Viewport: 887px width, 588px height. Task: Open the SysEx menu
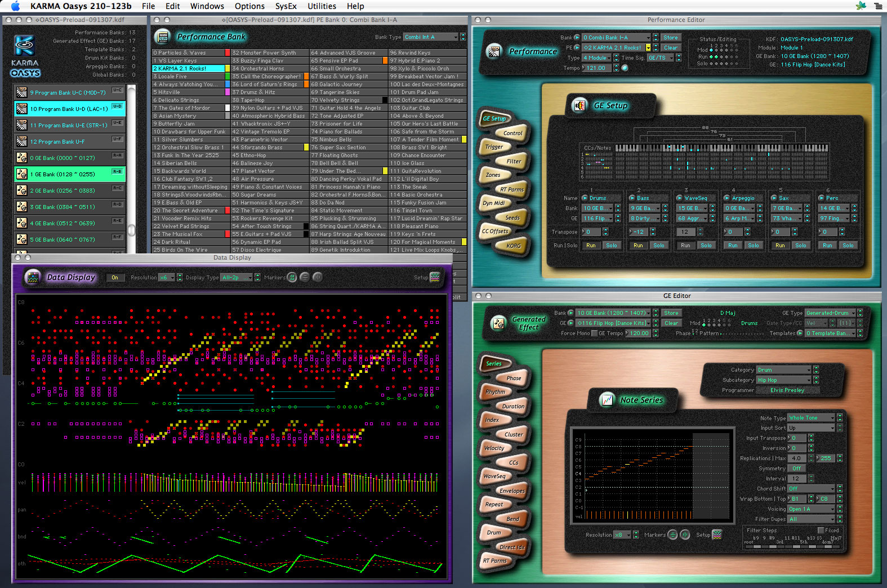coord(286,6)
